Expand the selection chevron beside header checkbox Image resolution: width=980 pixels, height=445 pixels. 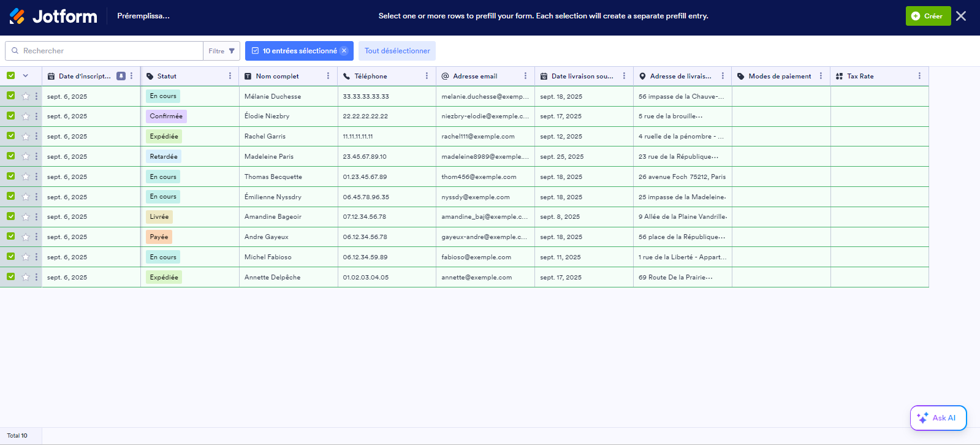point(26,76)
